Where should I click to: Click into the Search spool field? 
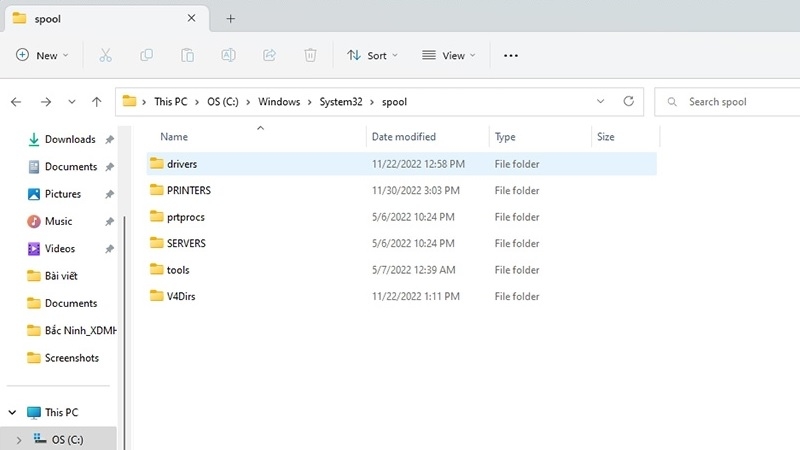coord(727,102)
